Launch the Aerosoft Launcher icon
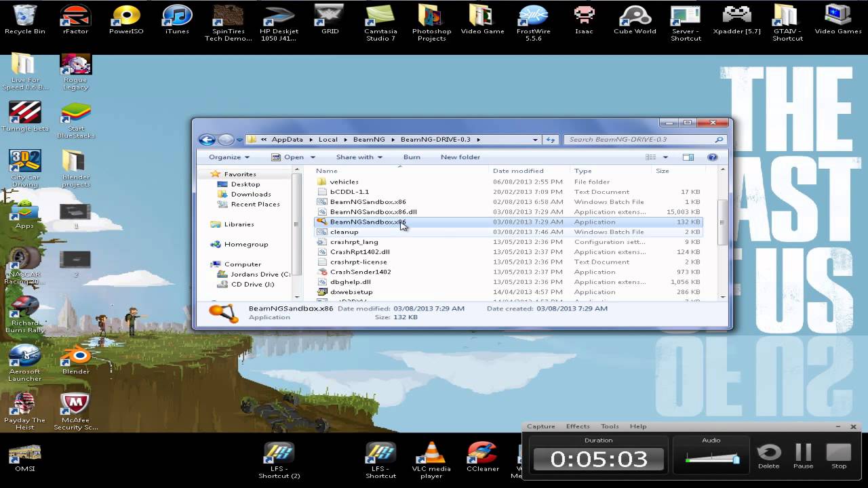The width and height of the screenshot is (868, 488). tap(25, 363)
